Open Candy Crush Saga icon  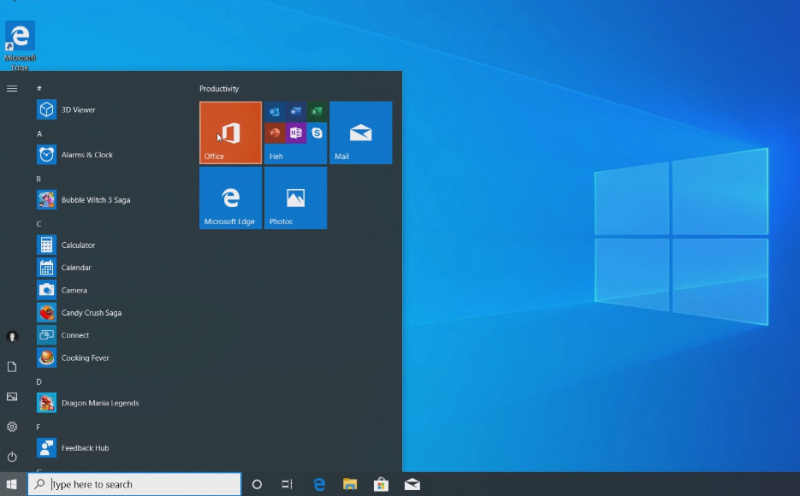[x=46, y=312]
